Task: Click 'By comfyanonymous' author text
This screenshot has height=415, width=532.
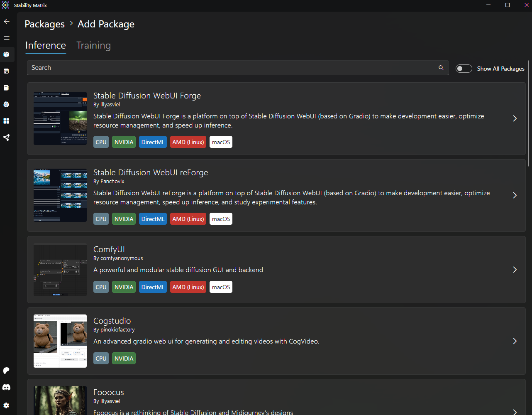Action: (118, 258)
